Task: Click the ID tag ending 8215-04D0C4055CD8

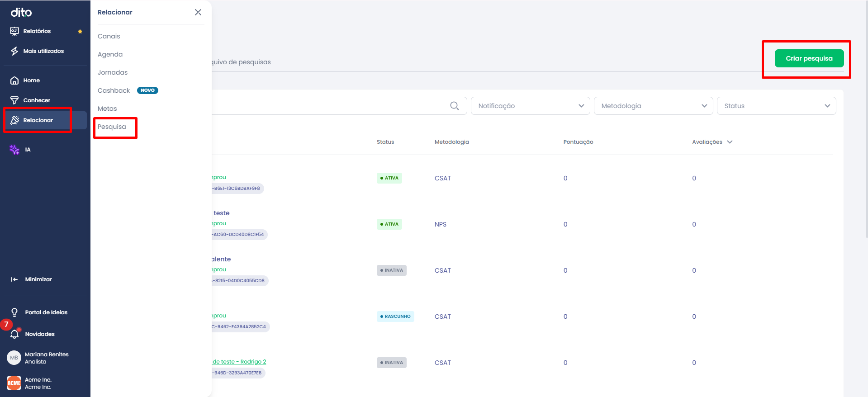Action: (240, 281)
